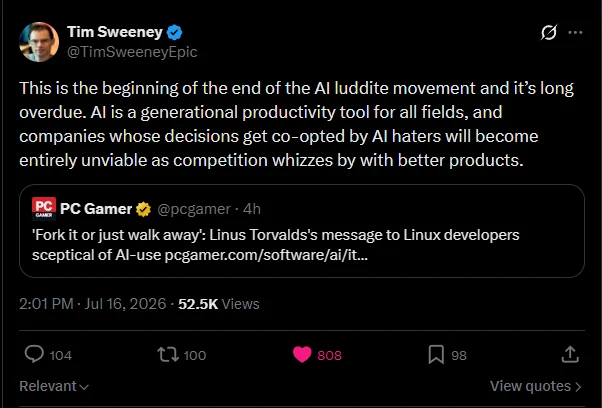The height and width of the screenshot is (408, 602).
Task: Open View quotes
Action: pos(535,386)
